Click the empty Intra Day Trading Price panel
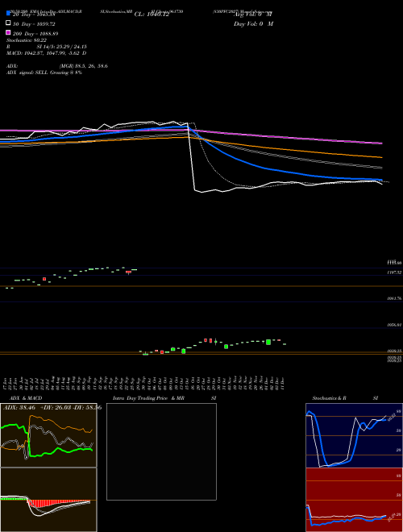Viewport: 403px width, 532px height. pyautogui.click(x=161, y=451)
